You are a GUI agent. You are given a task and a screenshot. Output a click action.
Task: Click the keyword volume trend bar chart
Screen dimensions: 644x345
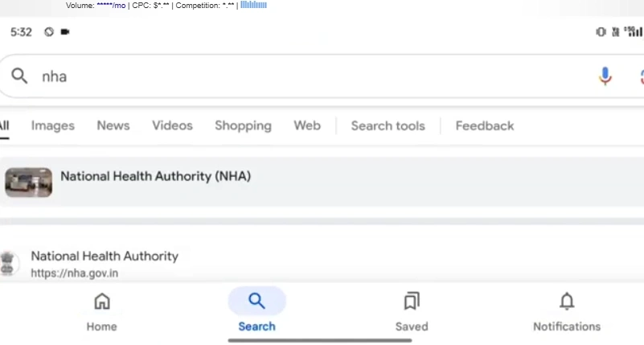253,5
